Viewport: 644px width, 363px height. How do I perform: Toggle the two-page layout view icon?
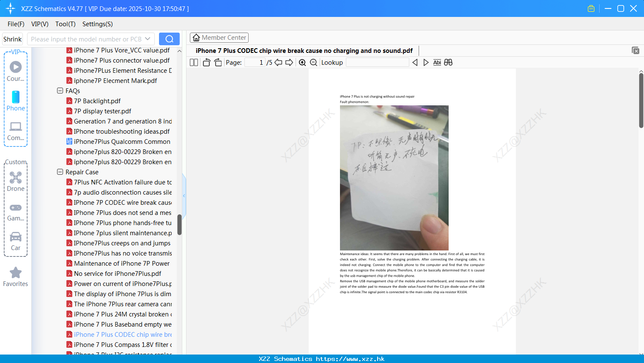click(194, 63)
